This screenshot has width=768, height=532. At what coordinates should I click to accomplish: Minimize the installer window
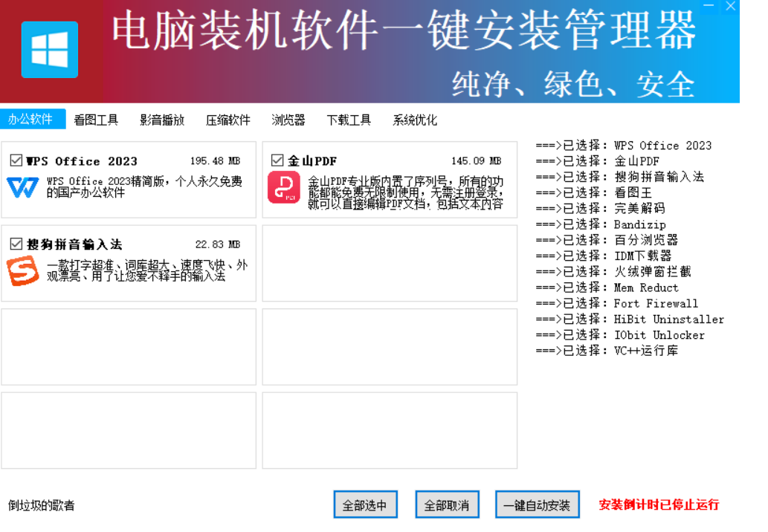pyautogui.click(x=709, y=6)
